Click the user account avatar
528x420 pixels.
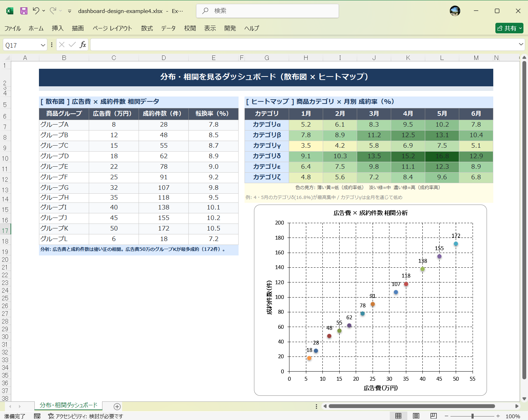coord(455,11)
